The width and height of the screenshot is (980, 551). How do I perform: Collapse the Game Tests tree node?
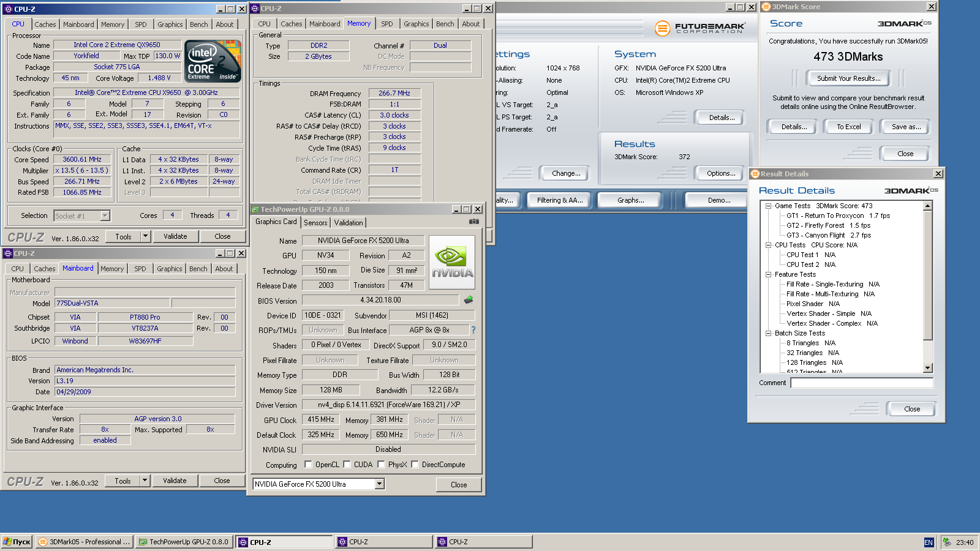click(768, 206)
